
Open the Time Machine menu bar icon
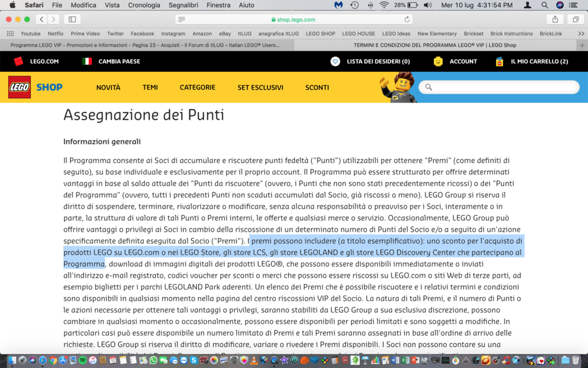point(355,5)
